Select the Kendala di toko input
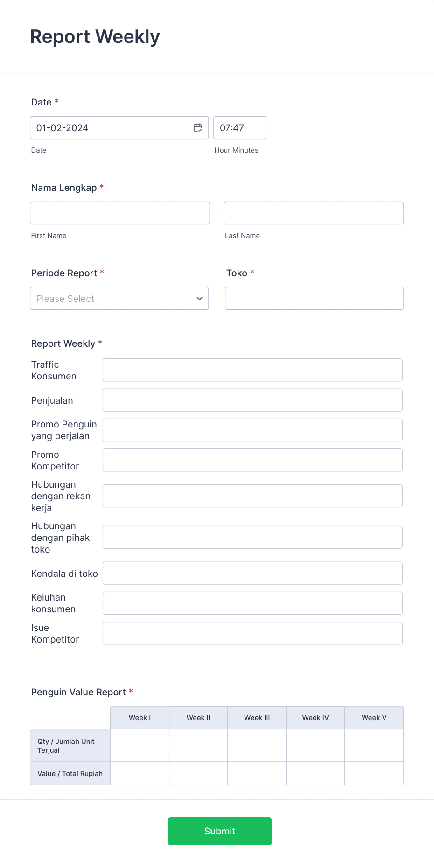434x868 pixels. [x=252, y=573]
